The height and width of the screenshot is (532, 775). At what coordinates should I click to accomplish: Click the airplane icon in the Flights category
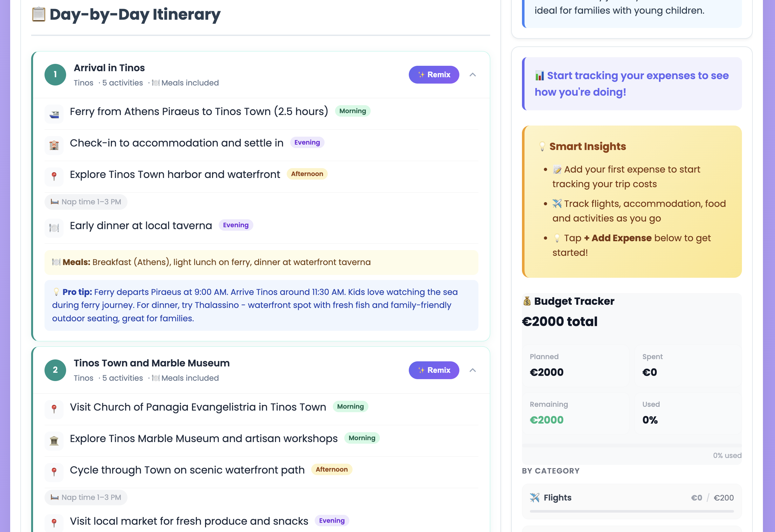pos(535,498)
